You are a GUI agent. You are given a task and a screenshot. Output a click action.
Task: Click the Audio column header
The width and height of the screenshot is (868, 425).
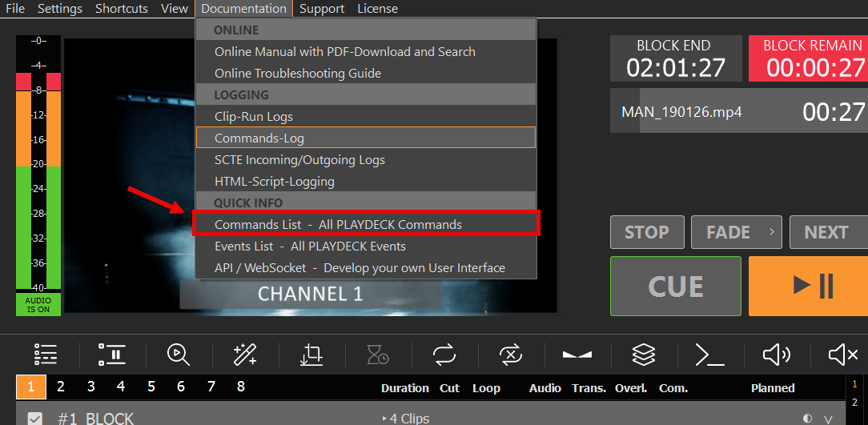pyautogui.click(x=545, y=388)
